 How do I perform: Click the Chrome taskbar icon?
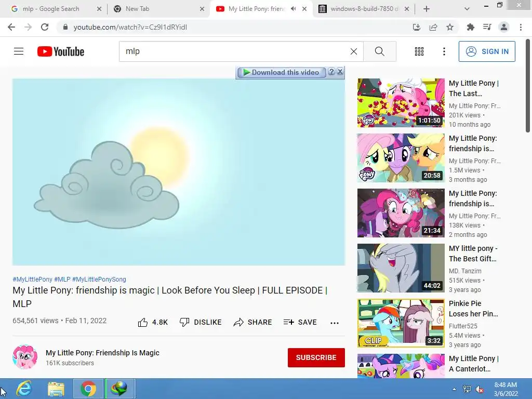[x=88, y=389]
